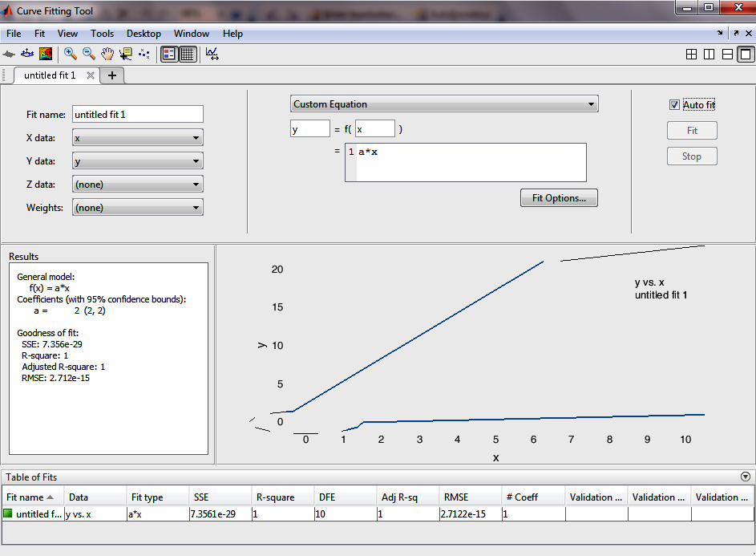Screen dimensions: 756x556
Task: Expand the Custom Equation fit type dropdown
Action: click(443, 104)
